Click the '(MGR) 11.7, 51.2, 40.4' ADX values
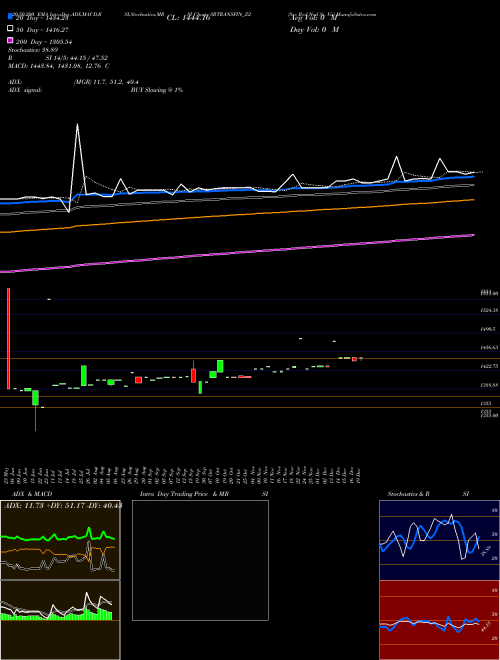500x660 pixels. click(x=106, y=82)
